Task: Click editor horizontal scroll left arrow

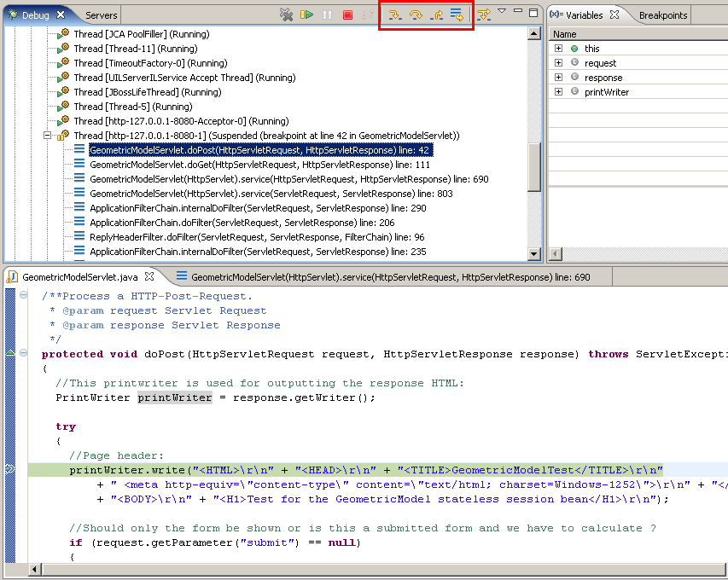Action: (35, 569)
